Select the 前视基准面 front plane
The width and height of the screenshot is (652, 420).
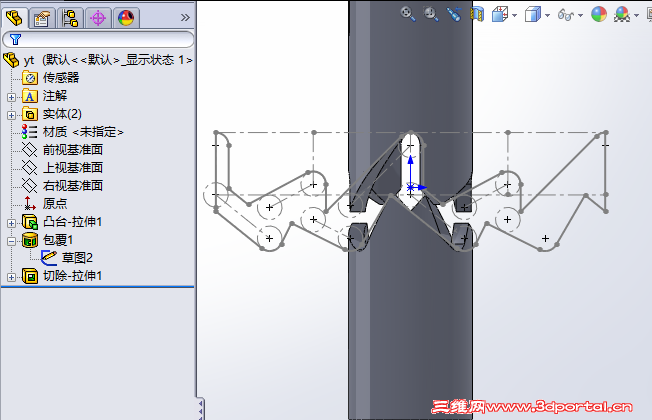pos(62,150)
